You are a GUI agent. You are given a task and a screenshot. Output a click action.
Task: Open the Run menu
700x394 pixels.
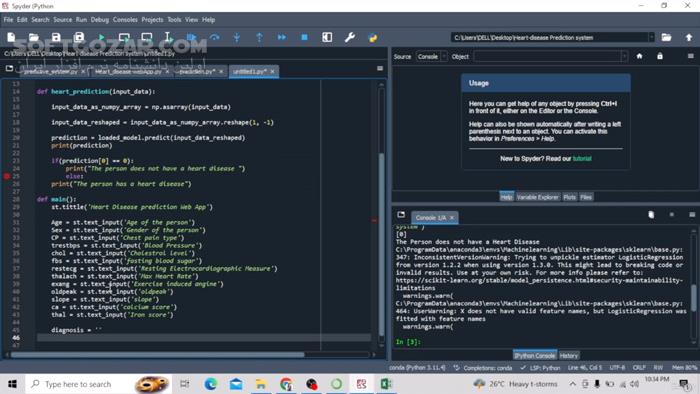click(81, 20)
